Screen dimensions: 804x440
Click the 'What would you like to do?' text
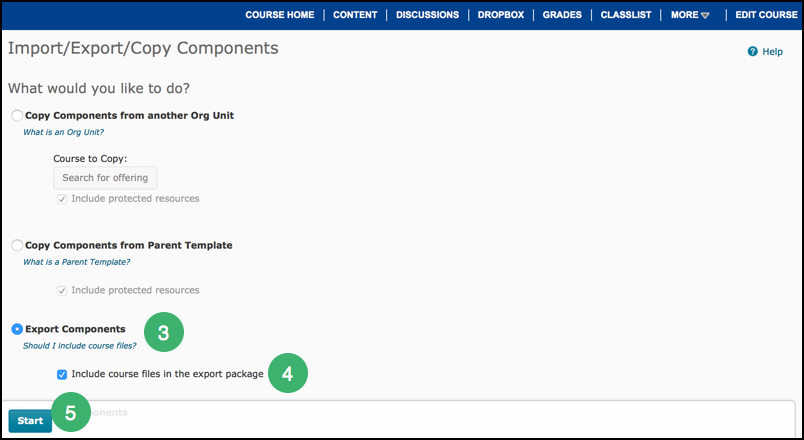(99, 88)
